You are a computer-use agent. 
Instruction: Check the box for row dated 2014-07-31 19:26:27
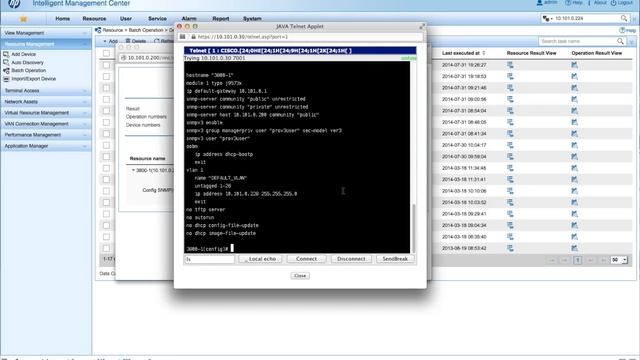pos(106,65)
